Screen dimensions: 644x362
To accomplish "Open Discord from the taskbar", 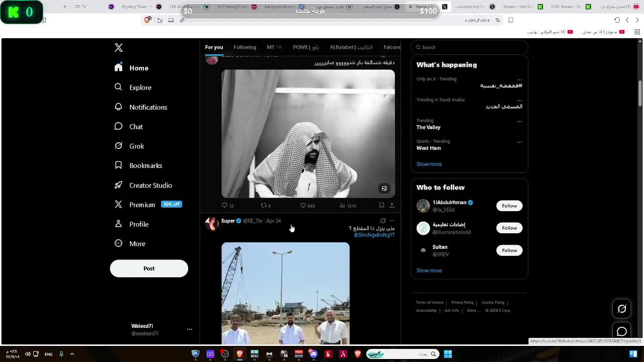I will pyautogui.click(x=313, y=354).
